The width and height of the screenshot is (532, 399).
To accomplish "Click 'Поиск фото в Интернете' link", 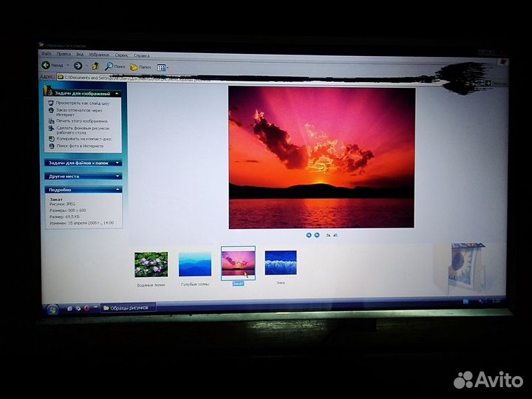I will tap(80, 146).
